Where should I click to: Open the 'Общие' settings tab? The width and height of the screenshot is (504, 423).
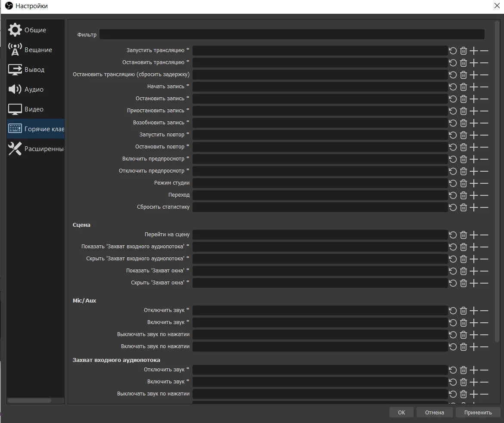coord(35,30)
